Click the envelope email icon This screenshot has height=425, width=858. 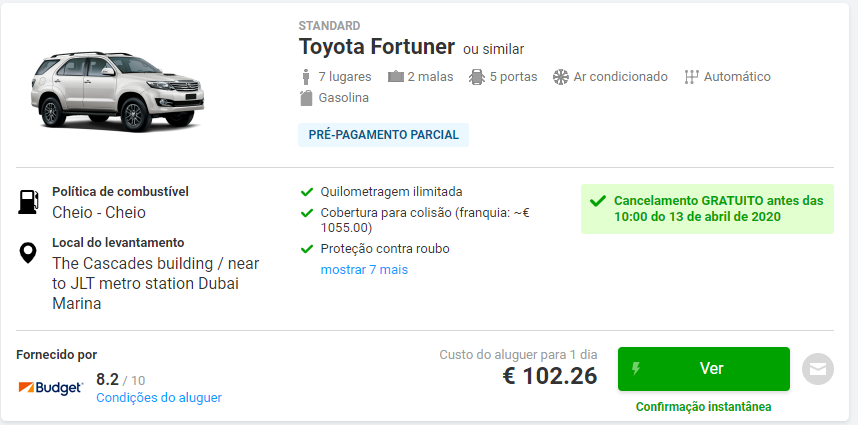pyautogui.click(x=818, y=369)
